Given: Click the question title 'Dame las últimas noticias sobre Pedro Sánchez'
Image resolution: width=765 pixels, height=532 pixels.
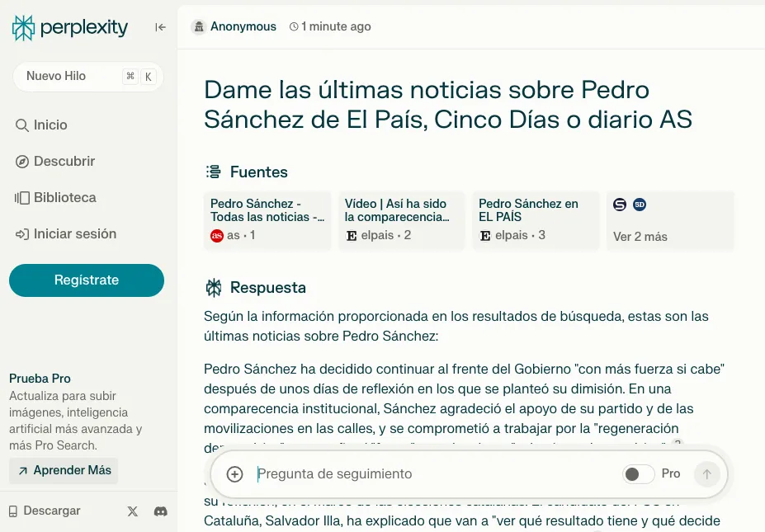Looking at the screenshot, I should [448, 105].
